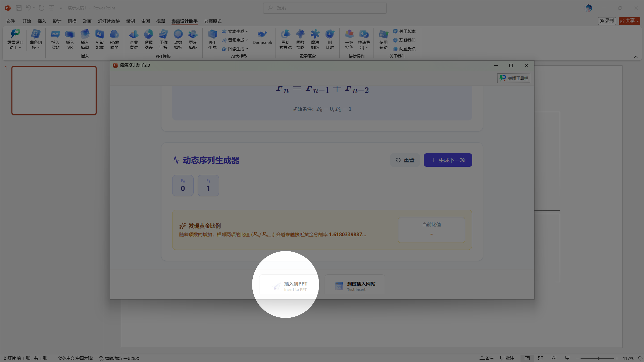The width and height of the screenshot is (644, 362).
Task: Open 使用帮助 in the ribbon
Action: pos(383,40)
